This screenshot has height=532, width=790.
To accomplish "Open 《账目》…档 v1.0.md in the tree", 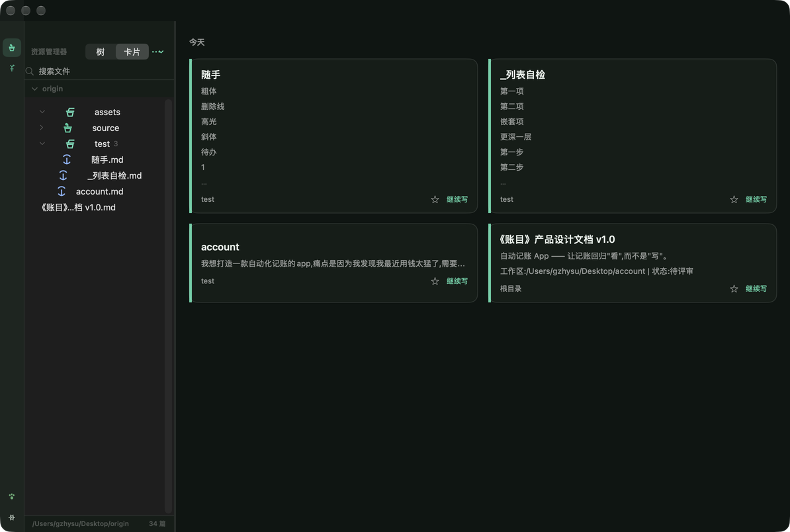I will (x=78, y=208).
